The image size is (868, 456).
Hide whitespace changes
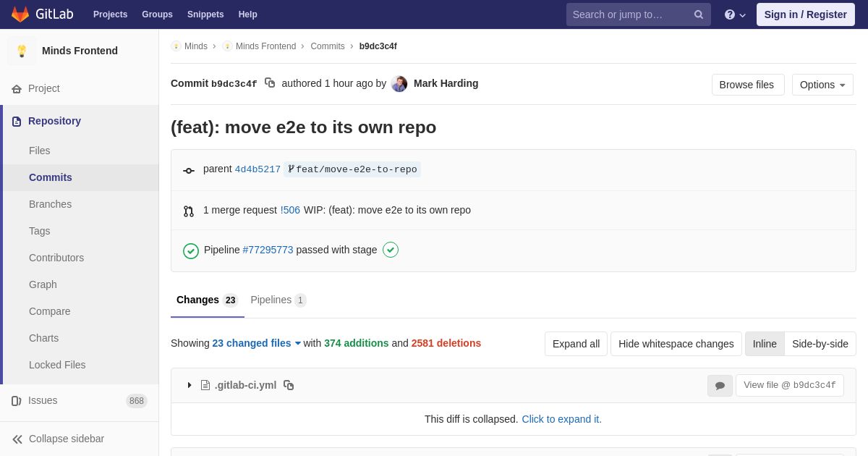676,344
